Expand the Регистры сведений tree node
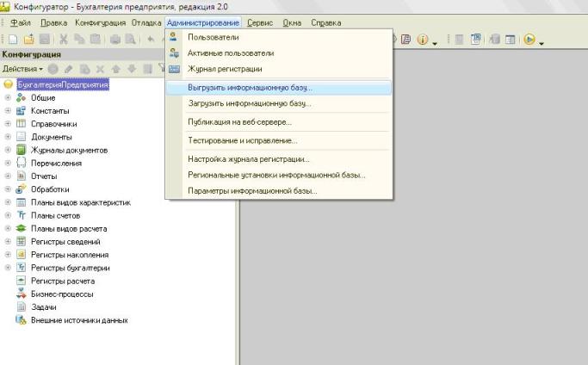 (8, 241)
